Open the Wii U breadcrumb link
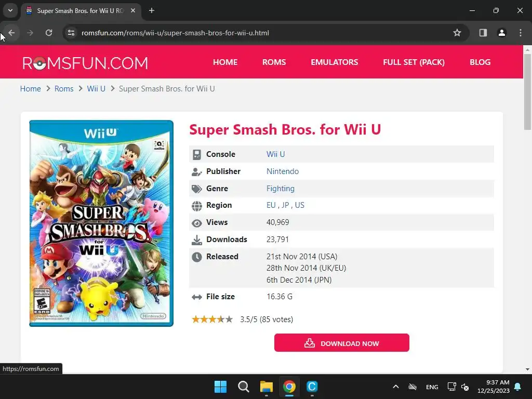The width and height of the screenshot is (532, 399). point(96,89)
